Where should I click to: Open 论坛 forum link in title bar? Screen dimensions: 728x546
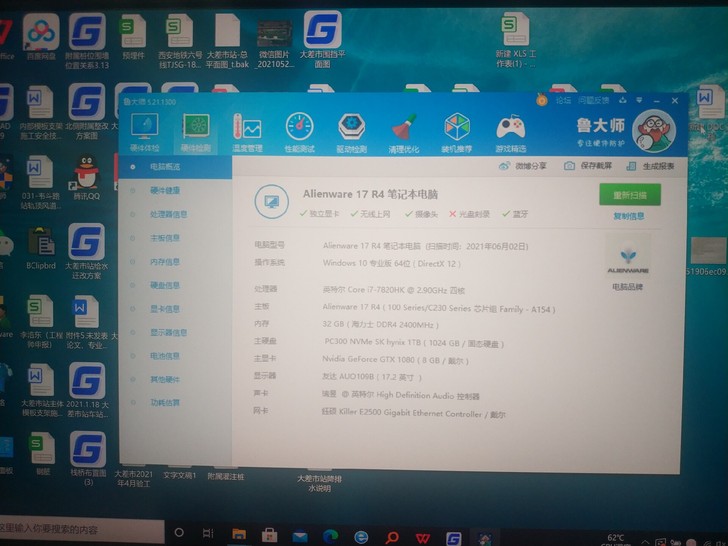(563, 100)
